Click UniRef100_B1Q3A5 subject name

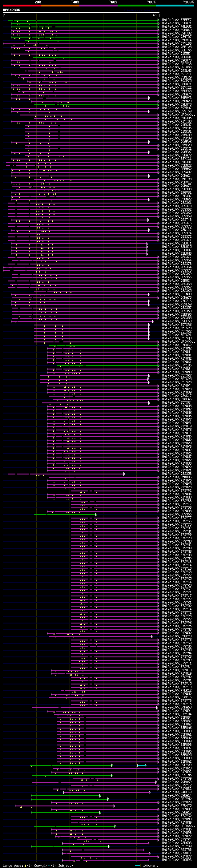coord(177,118)
